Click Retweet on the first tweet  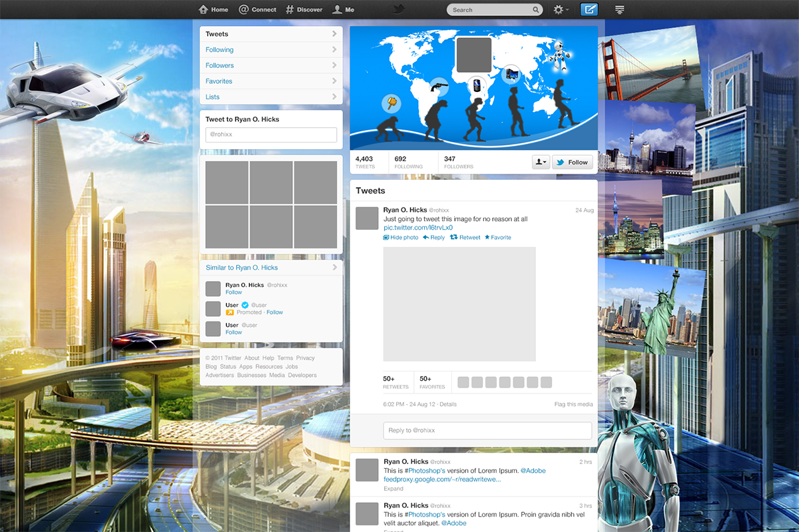465,238
